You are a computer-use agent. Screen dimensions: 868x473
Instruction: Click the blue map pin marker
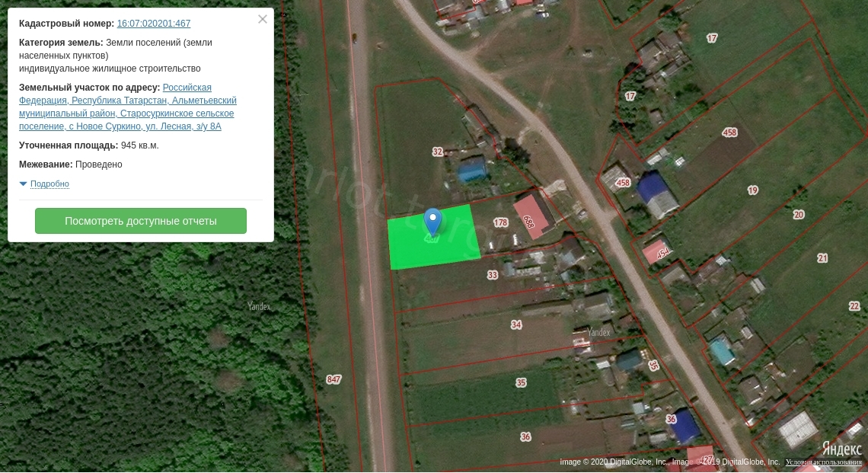(432, 220)
